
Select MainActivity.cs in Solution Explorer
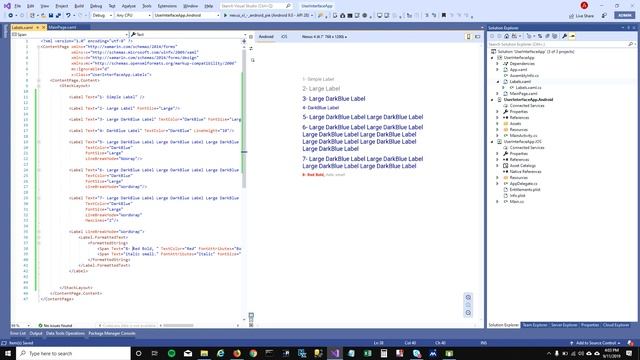523,136
